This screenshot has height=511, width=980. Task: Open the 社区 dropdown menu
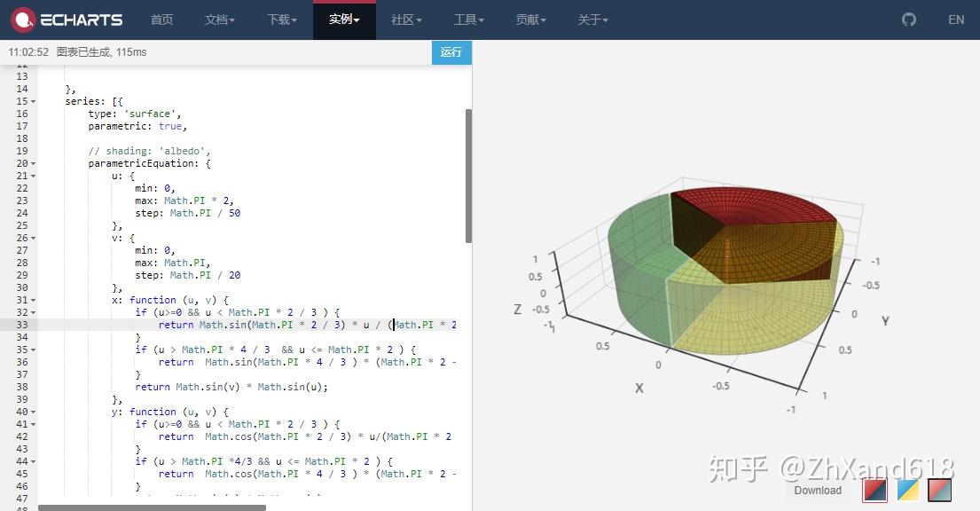[x=406, y=19]
